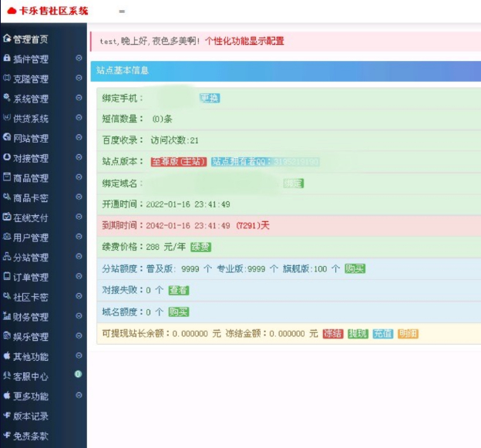Click the home icon beside 管理首页
This screenshot has width=481, height=448.
coord(7,39)
